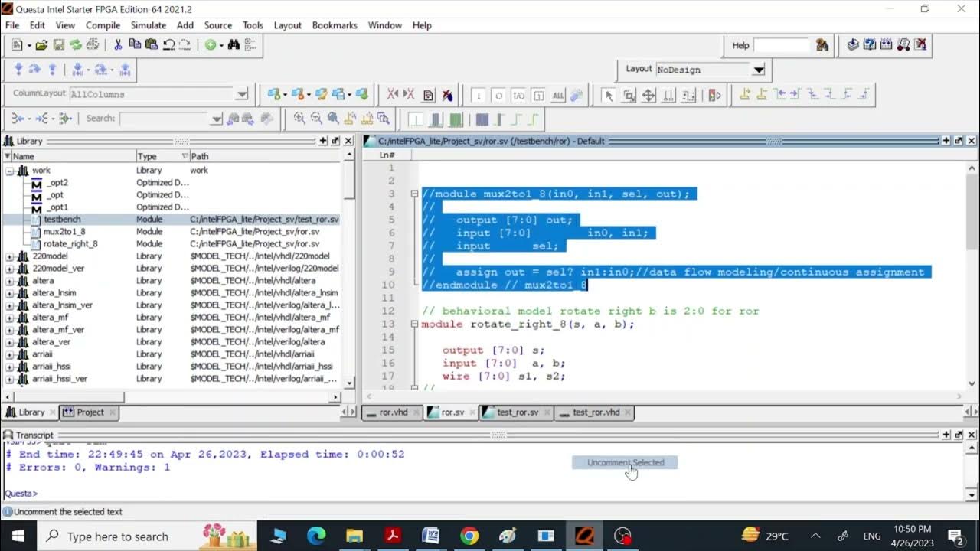Click the Collapse All tree icon
The width and height of the screenshot is (980, 551).
point(250,45)
